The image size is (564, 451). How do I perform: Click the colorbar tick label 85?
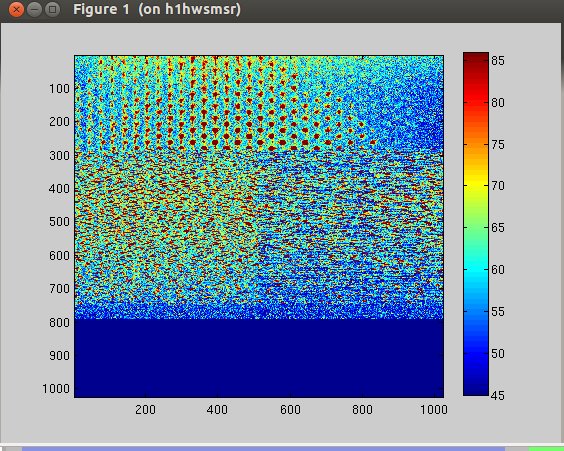pos(498,60)
